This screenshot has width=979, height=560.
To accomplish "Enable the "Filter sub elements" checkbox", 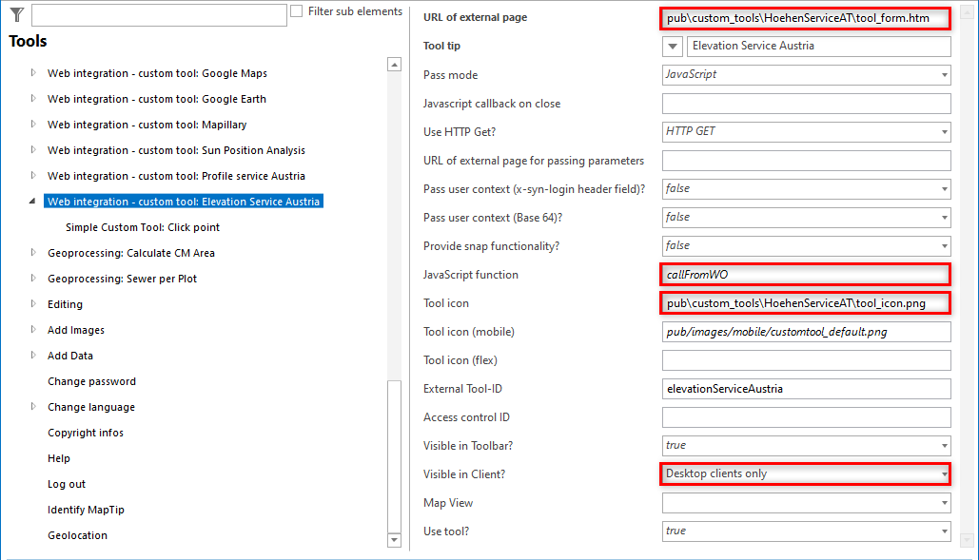I will coord(299,11).
